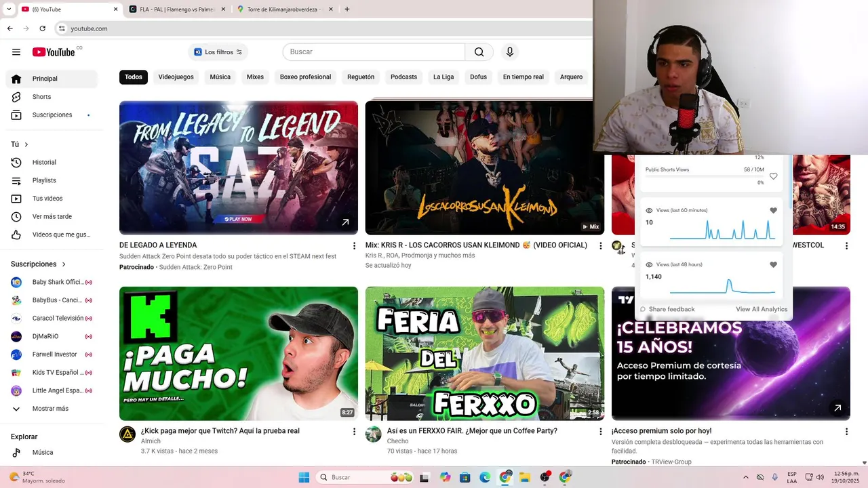Select the Boxeo profesional chip
The image size is (868, 488).
[x=306, y=77]
